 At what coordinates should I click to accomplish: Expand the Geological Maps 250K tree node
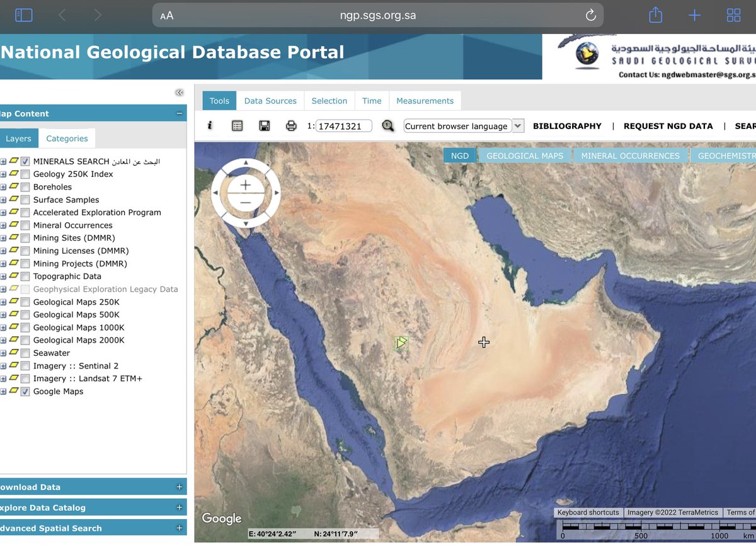point(3,302)
